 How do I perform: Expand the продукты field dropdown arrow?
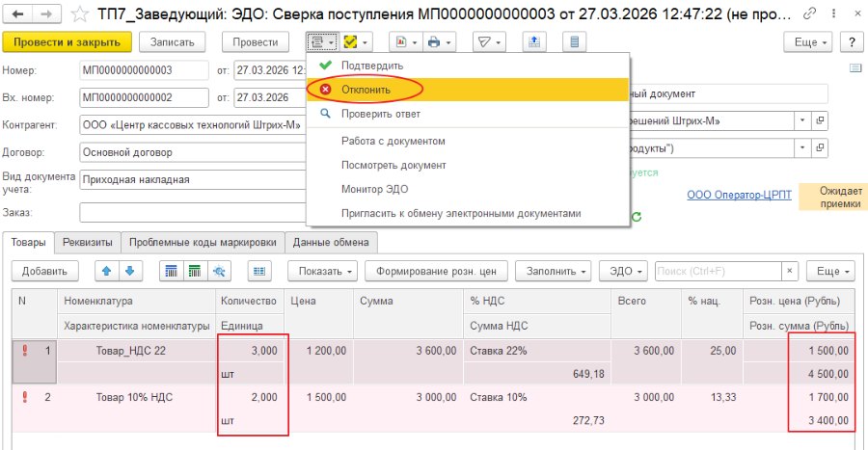point(802,147)
